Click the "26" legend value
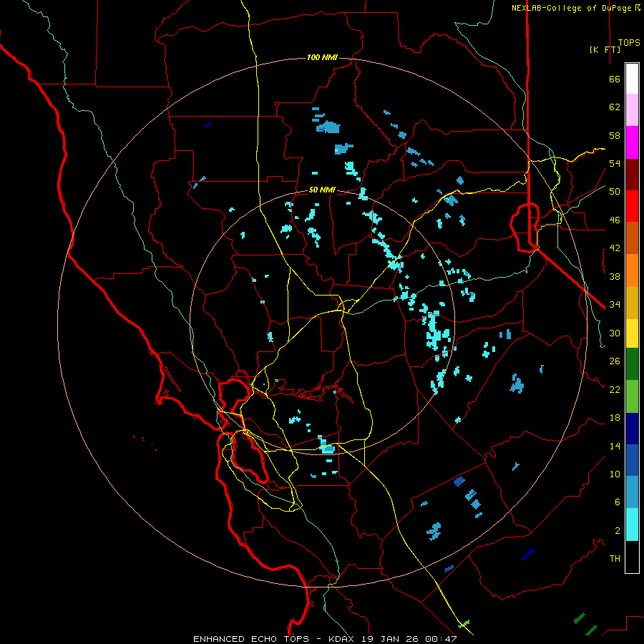Screen dimensions: 644x644 (615, 361)
